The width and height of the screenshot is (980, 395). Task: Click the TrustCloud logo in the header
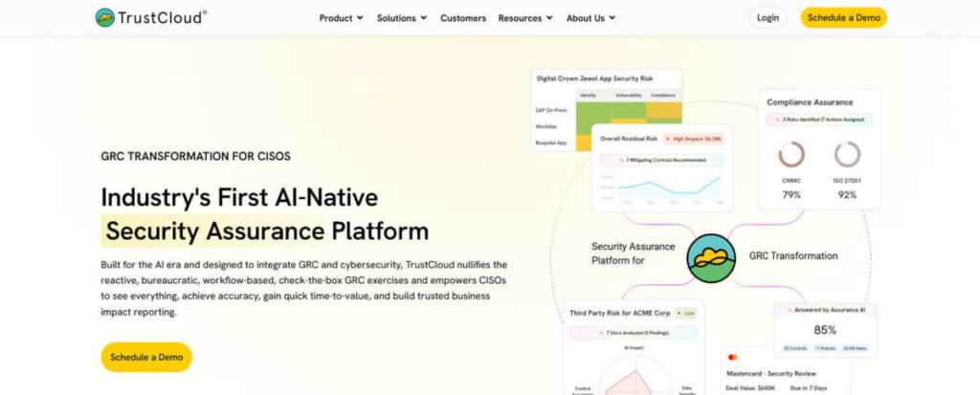click(151, 17)
